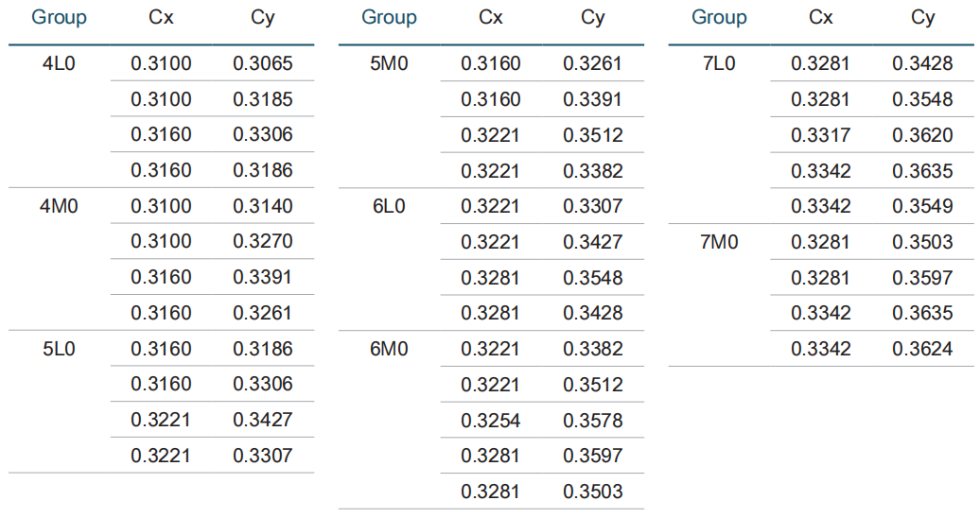Viewport: 980px width, 518px height.
Task: Click Cy 0.3503 in group 6M0
Action: [x=592, y=492]
